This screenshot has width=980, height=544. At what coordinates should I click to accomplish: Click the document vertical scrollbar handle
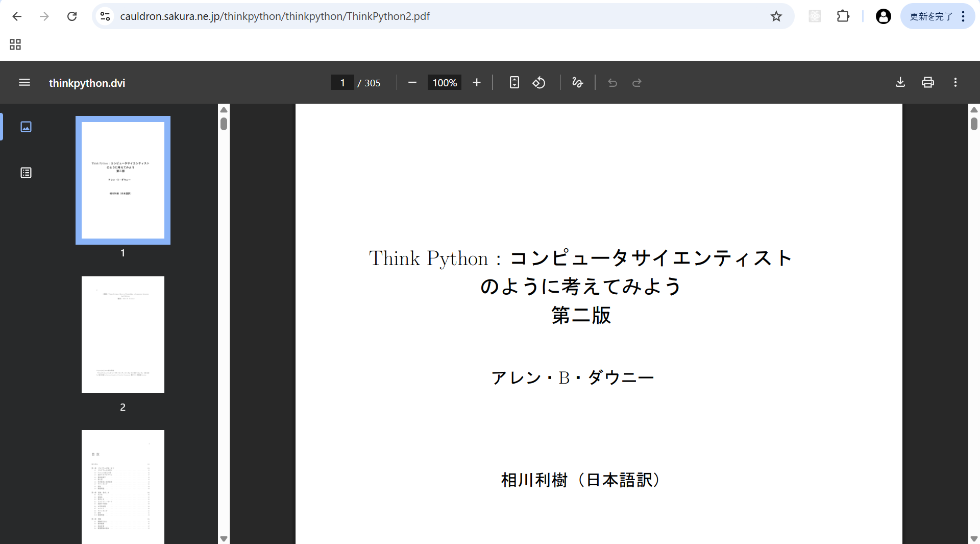[x=974, y=124]
